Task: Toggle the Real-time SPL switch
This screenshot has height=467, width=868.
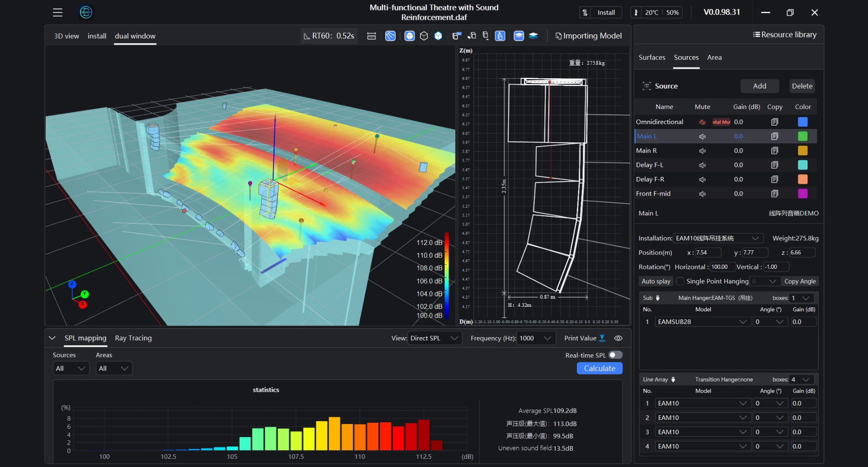Action: click(x=615, y=355)
